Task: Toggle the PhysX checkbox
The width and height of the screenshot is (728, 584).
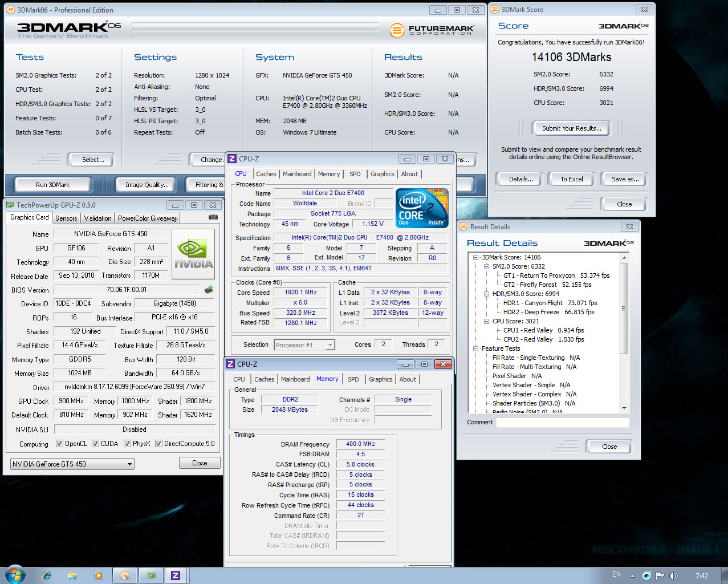Action: pos(128,444)
